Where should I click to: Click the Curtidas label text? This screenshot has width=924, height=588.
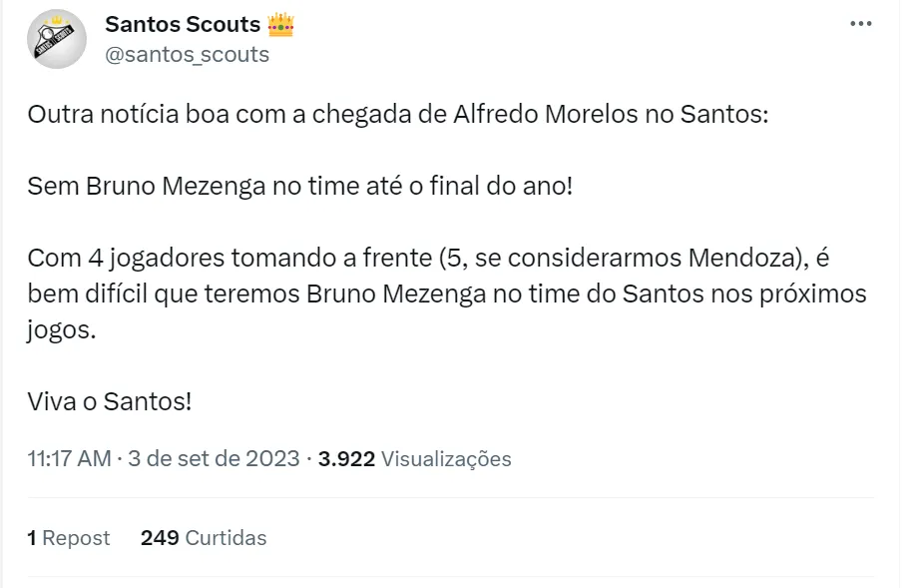227,538
